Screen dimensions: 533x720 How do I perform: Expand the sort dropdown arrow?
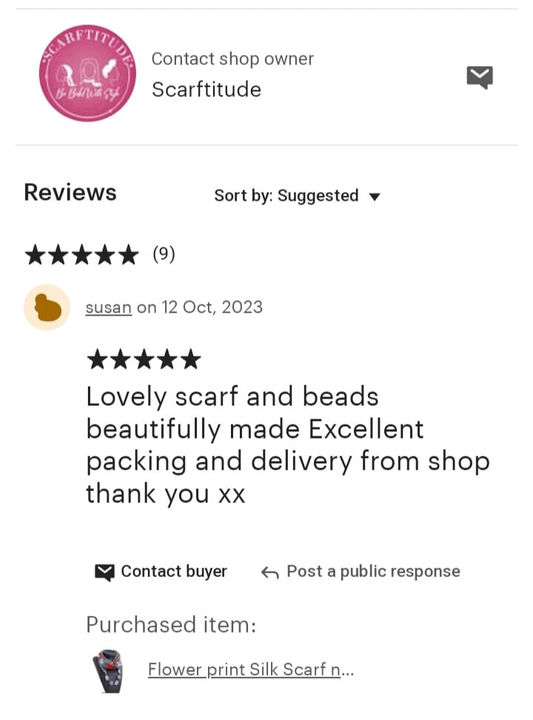(375, 197)
